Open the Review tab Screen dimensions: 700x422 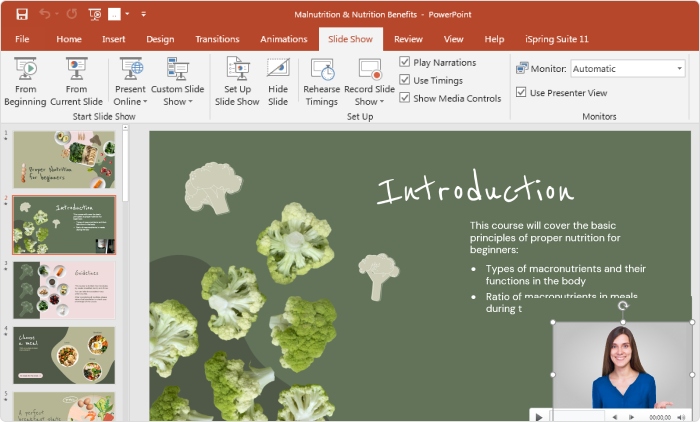pos(408,39)
